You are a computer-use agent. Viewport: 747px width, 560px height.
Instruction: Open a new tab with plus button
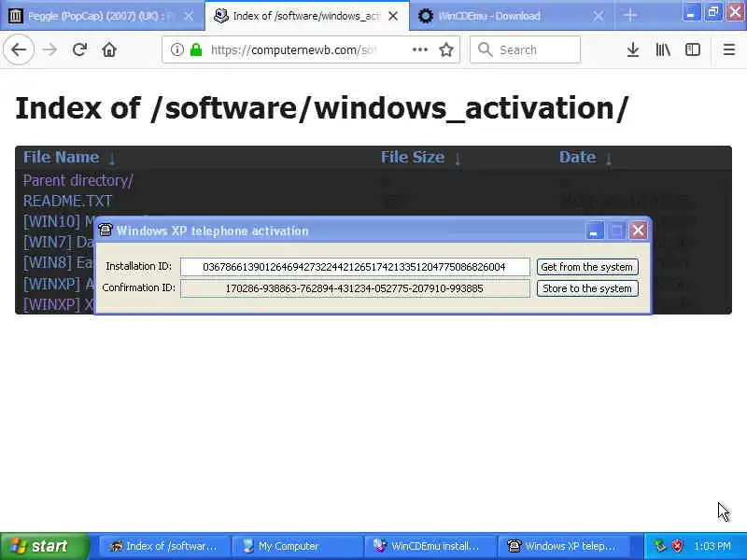(629, 16)
